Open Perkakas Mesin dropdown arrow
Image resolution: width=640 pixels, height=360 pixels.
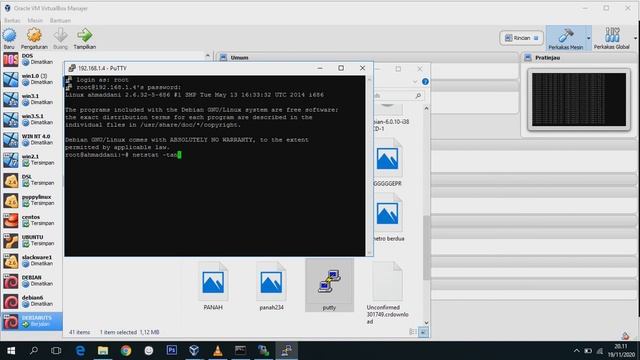pyautogui.click(x=589, y=38)
